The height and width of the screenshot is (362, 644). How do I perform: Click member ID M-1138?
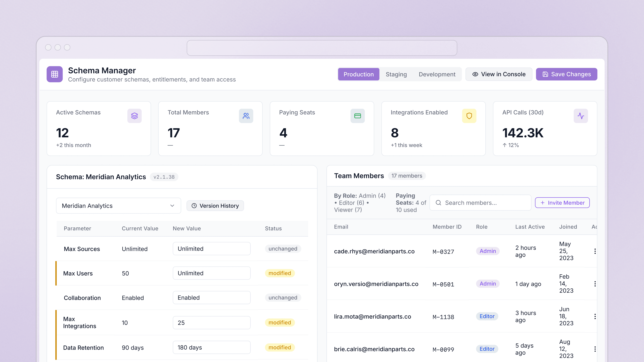point(443,317)
